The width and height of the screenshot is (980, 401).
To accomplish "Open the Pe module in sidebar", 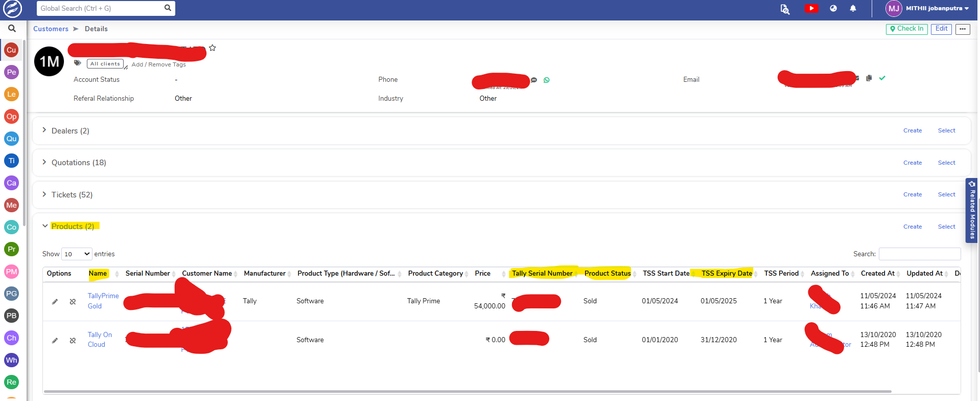I will tap(11, 72).
